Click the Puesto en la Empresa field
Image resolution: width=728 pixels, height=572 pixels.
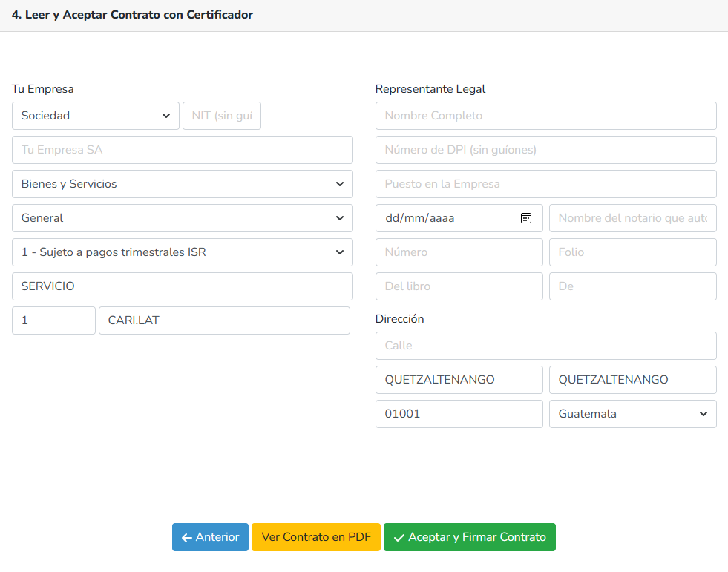tap(545, 184)
